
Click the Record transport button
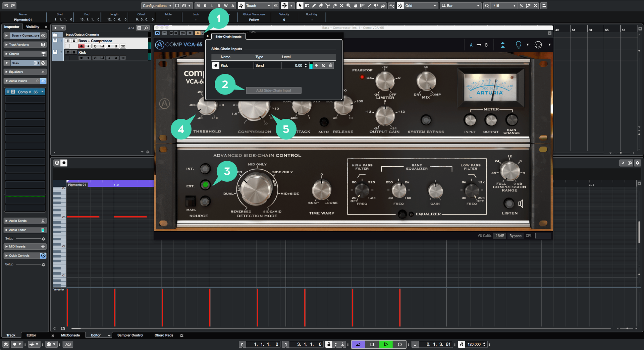[x=399, y=344]
